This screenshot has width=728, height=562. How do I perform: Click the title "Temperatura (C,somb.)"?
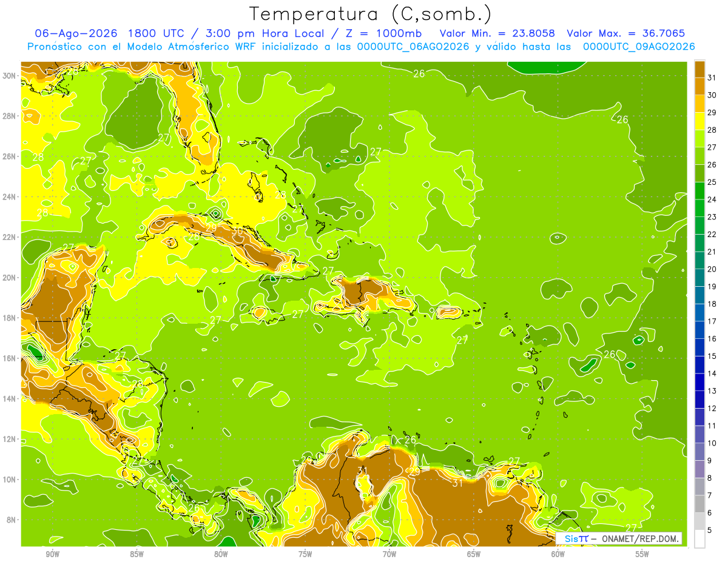[x=371, y=14]
